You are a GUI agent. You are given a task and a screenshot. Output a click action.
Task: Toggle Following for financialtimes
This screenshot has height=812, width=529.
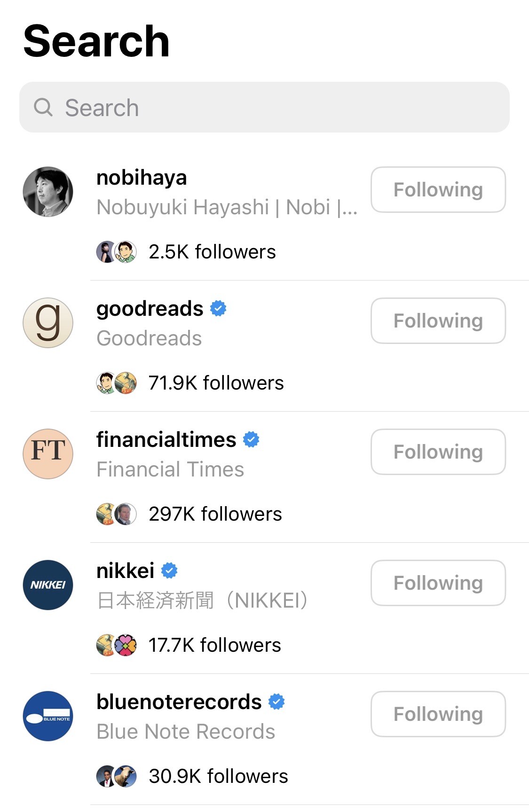438,452
